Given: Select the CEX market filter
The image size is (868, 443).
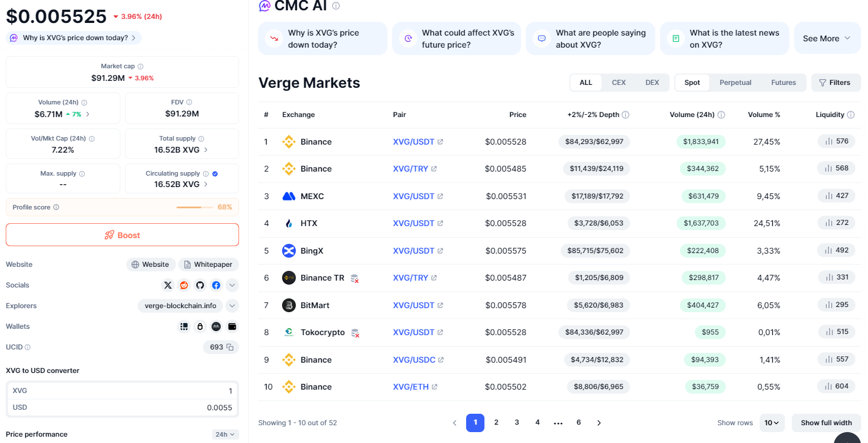Looking at the screenshot, I should pyautogui.click(x=619, y=83).
